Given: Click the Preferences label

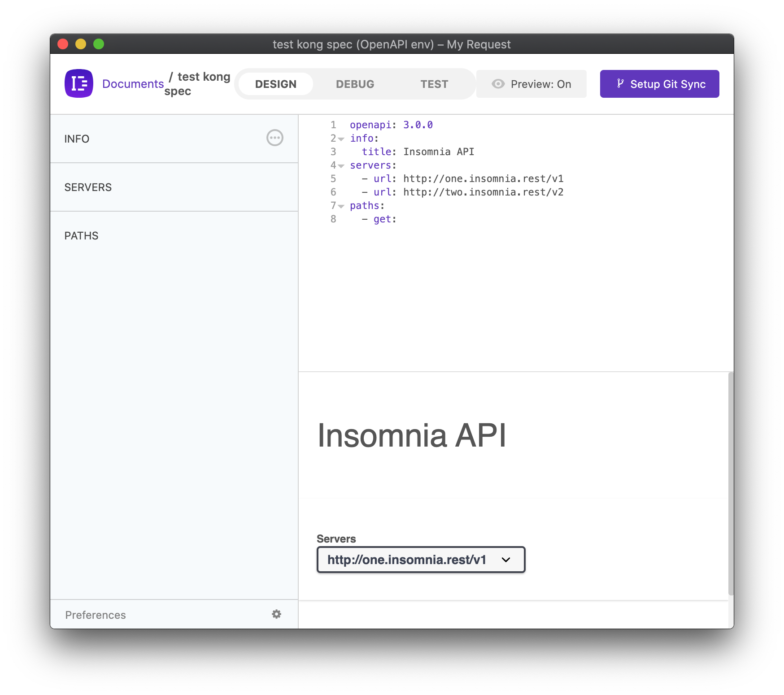Looking at the screenshot, I should click(x=96, y=615).
